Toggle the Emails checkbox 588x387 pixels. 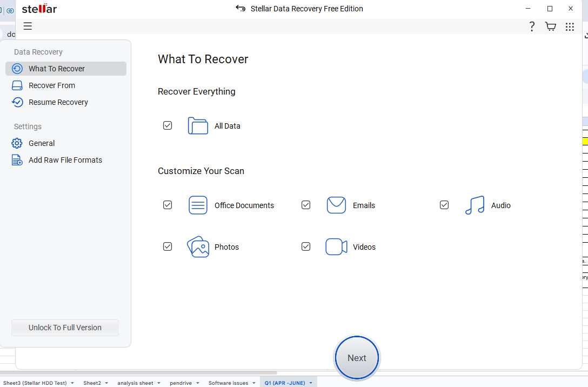pyautogui.click(x=306, y=205)
